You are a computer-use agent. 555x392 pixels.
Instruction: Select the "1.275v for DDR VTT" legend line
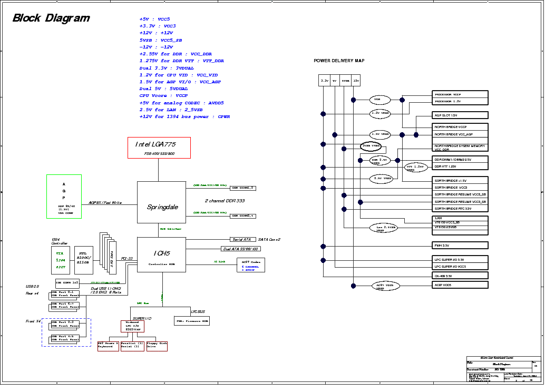(182, 61)
